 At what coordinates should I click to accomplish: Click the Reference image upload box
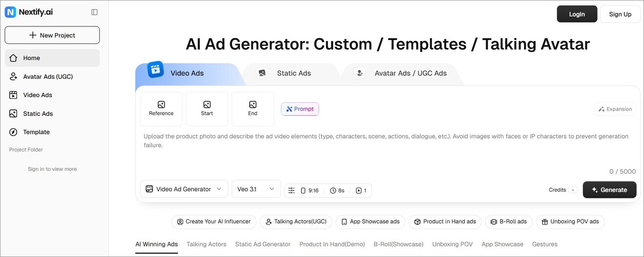[x=161, y=109]
